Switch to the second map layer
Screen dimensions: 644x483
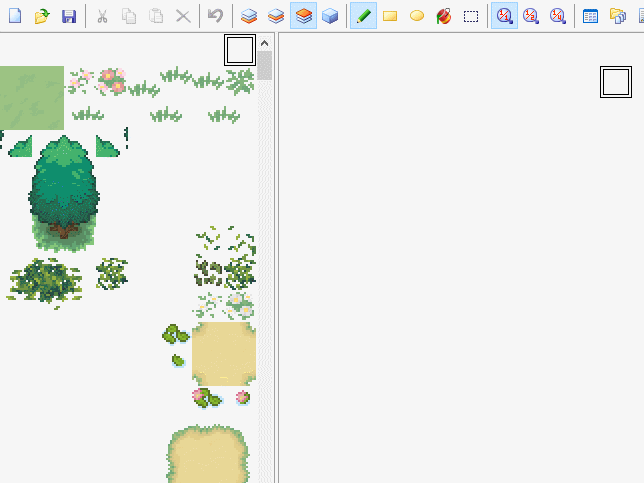276,16
